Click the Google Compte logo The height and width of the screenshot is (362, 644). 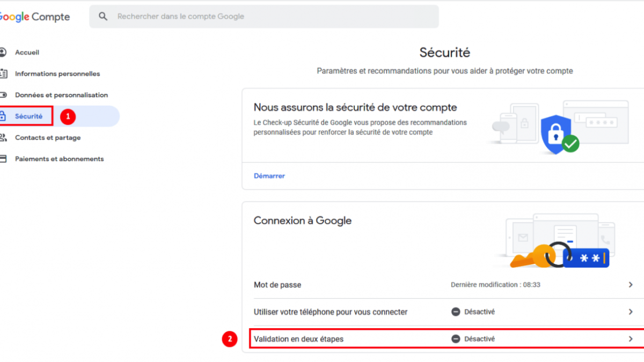[x=34, y=17]
